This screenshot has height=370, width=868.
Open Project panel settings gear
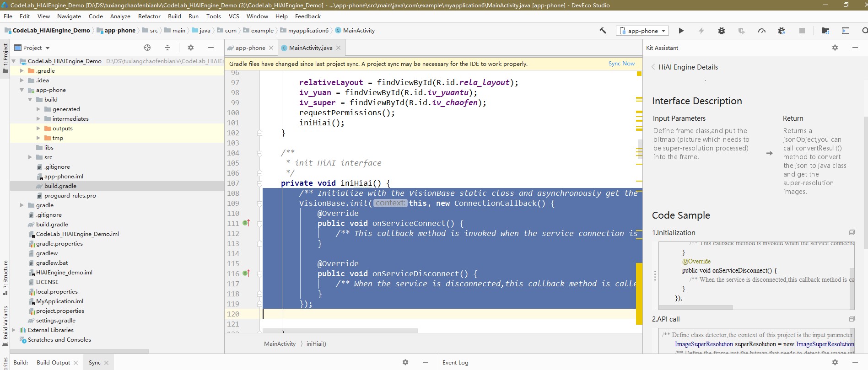(191, 48)
